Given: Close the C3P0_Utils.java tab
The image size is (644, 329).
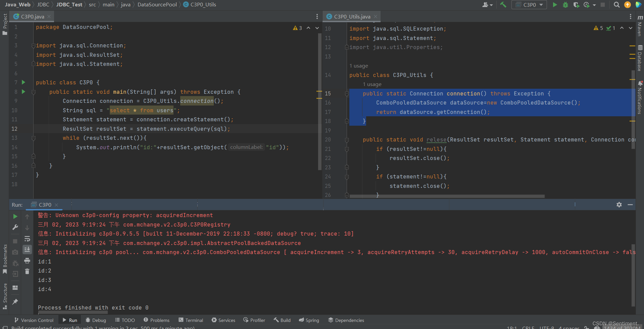Looking at the screenshot, I should click(376, 16).
